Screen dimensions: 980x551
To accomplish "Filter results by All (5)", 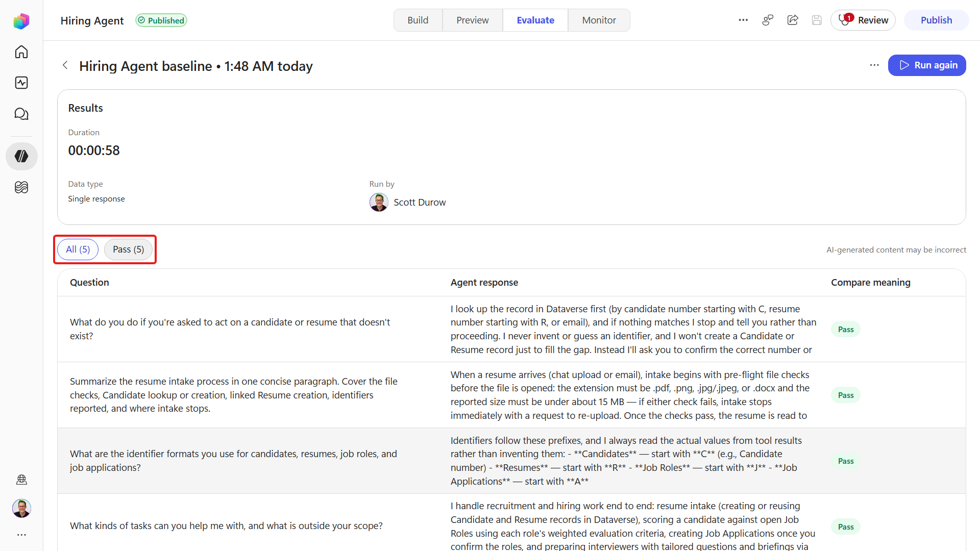I will (x=78, y=249).
